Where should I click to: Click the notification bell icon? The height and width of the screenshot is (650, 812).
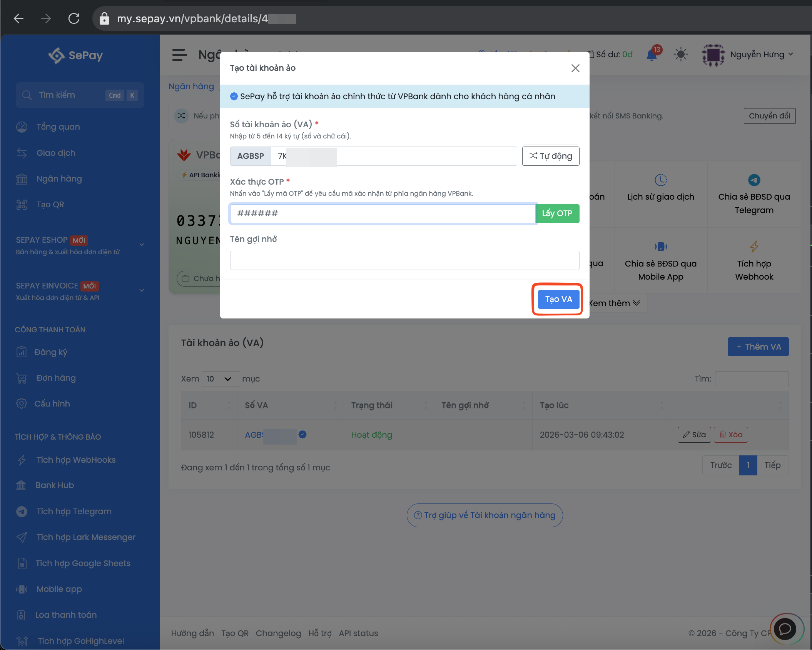(x=652, y=55)
